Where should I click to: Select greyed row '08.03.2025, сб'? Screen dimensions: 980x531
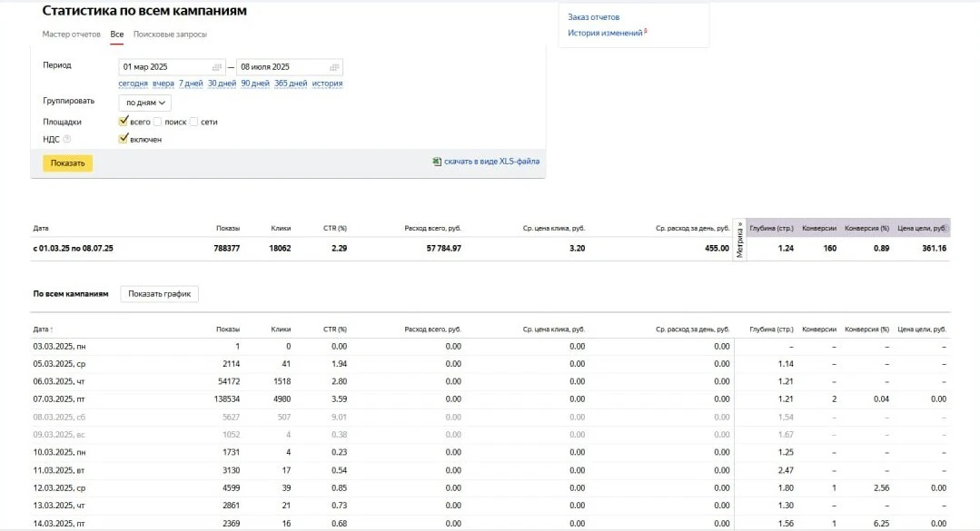click(x=491, y=417)
